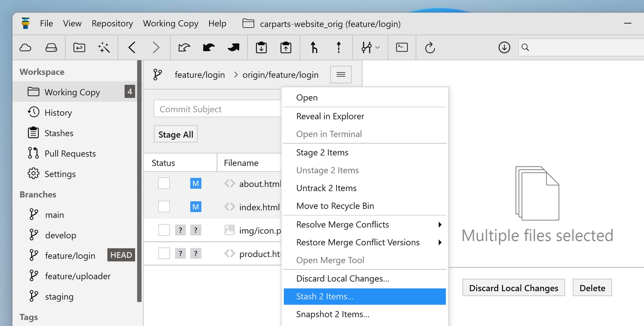Check the index.html staging checkbox
Viewport: 644px width, 326px height.
pyautogui.click(x=164, y=207)
